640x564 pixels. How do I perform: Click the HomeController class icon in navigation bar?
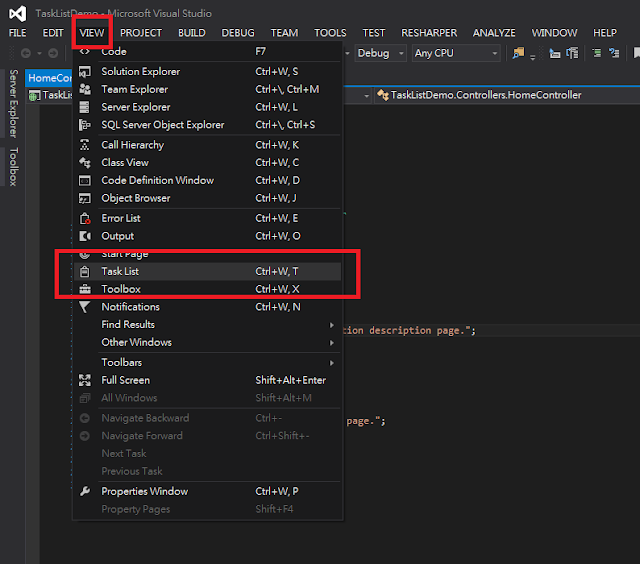pyautogui.click(x=382, y=95)
